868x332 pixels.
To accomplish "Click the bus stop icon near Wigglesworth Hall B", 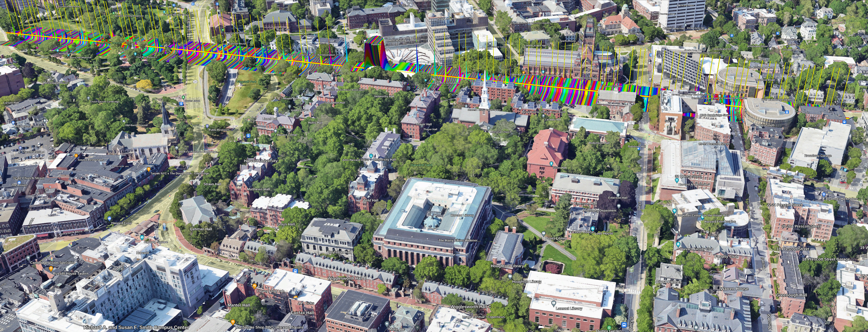I will [x=295, y=271].
